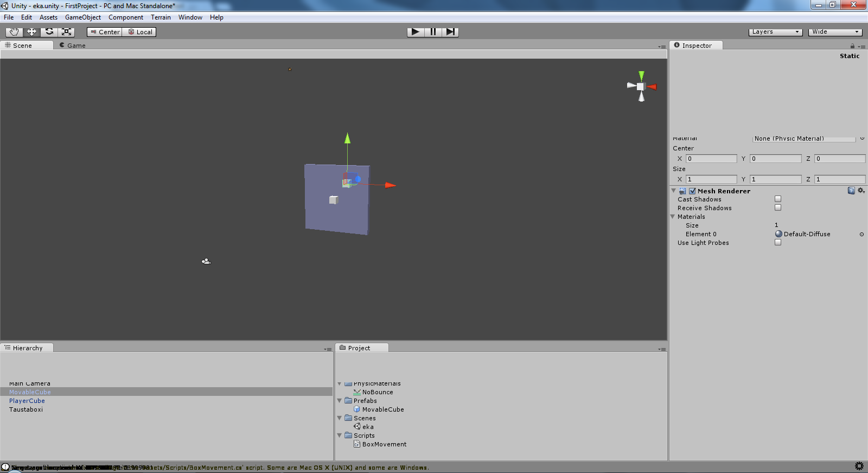Open the Help menu
The image size is (868, 473).
(216, 17)
